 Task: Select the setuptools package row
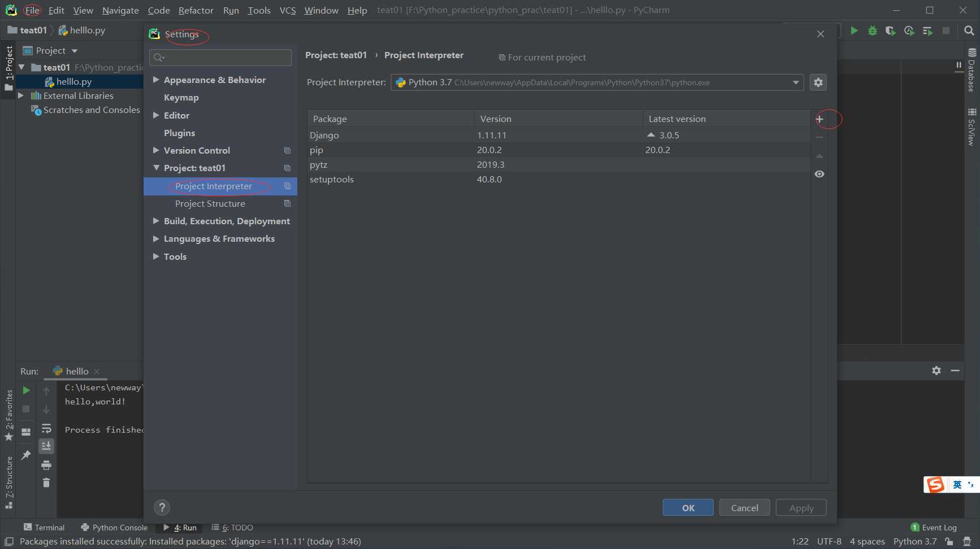coord(558,179)
